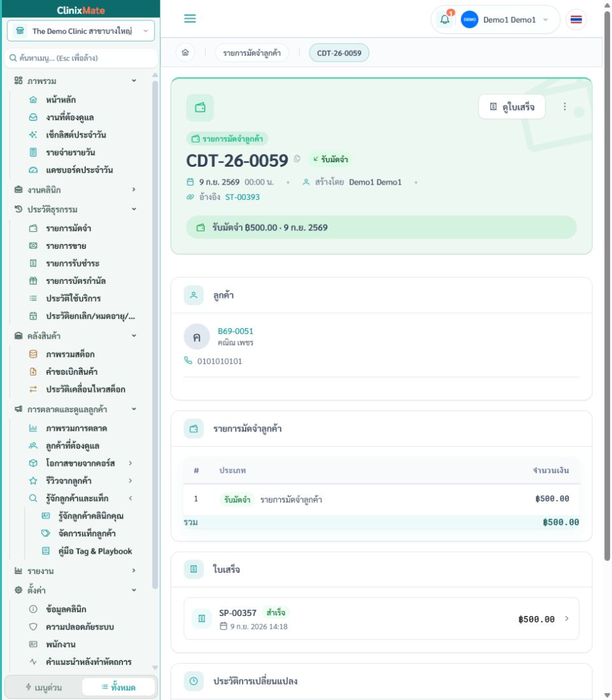Image resolution: width=612 pixels, height=700 pixels.
Task: Open the The Demo Clinic branch dropdown
Action: pos(81,31)
